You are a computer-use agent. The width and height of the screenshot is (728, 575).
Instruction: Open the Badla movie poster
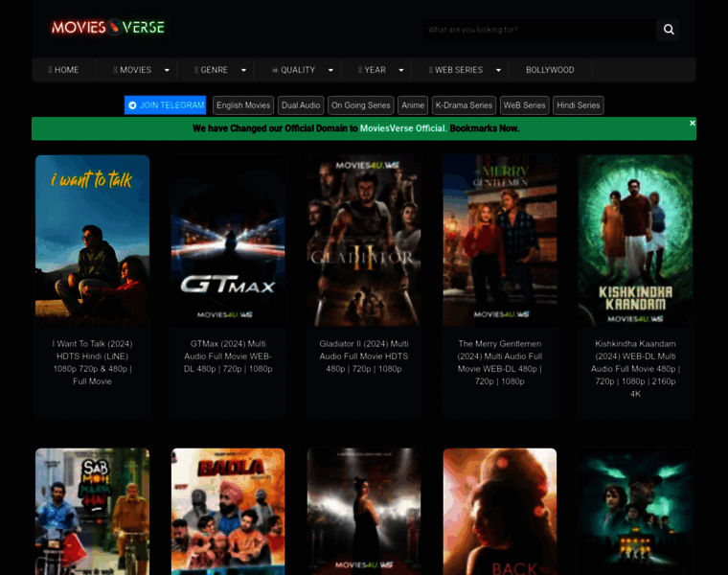pos(228,512)
